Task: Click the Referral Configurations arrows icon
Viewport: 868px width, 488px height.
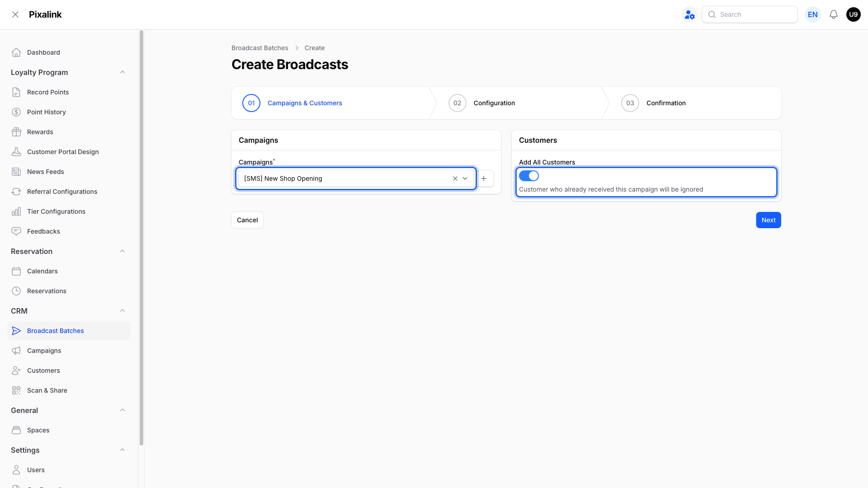Action: [16, 192]
